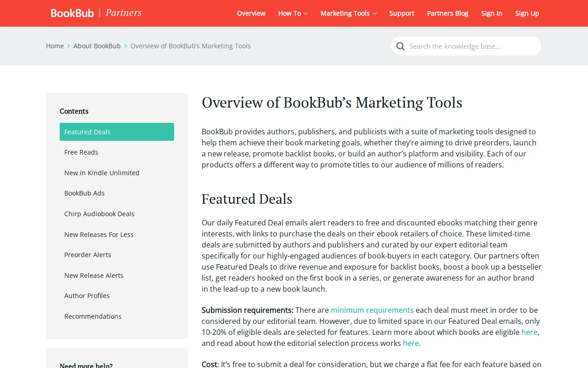Viewport: 588px width, 368px height.
Task: Click the Featured Deals section heading
Action: point(247,199)
